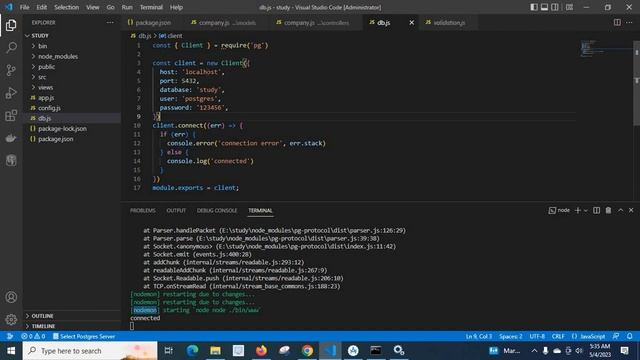This screenshot has width=640, height=360.
Task: Open the Docker view in activity bar
Action: pyautogui.click(x=11, y=138)
